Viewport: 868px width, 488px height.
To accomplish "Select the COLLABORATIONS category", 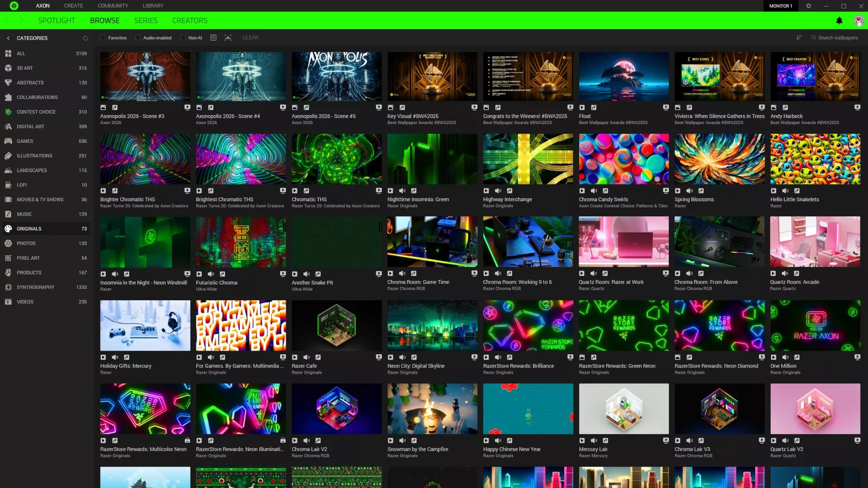I will click(x=45, y=97).
